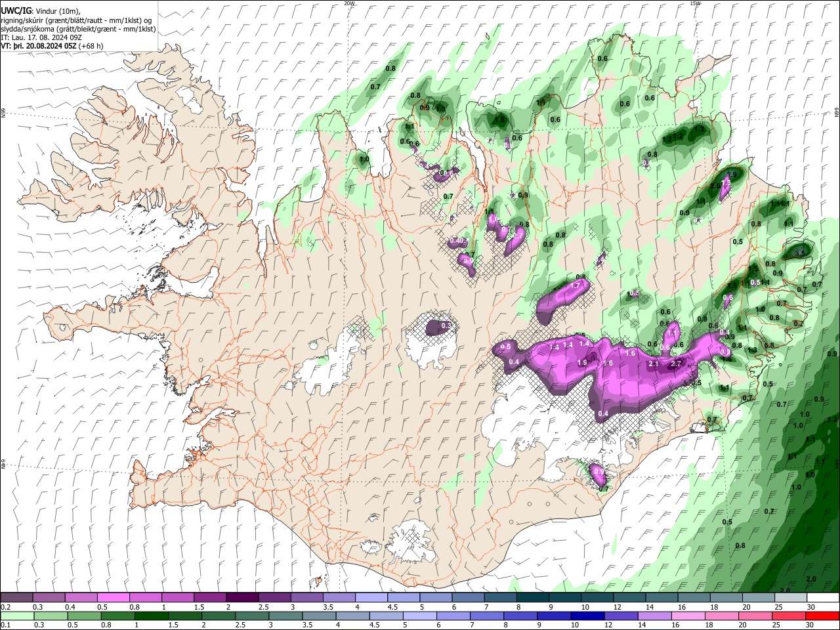Screen dimensions: 840x630
Task: Click the 0.2 label on the purple scale
Action: pyautogui.click(x=5, y=607)
